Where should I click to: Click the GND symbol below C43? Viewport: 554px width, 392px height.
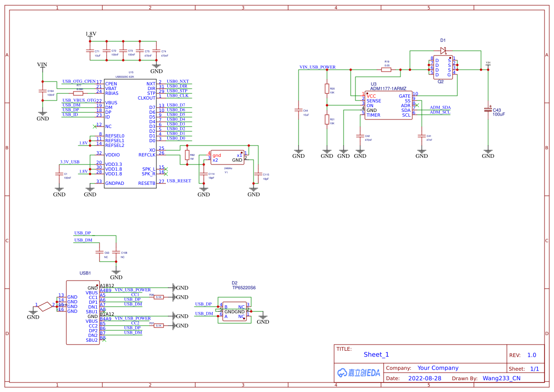tap(488, 154)
